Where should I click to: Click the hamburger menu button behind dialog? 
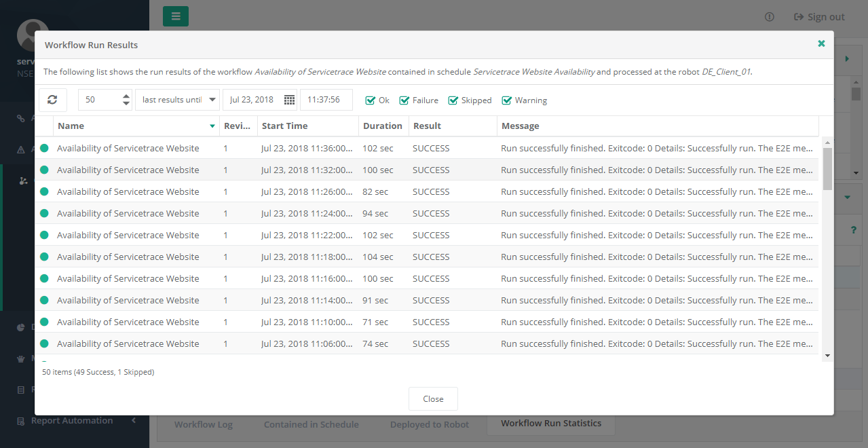pos(176,16)
